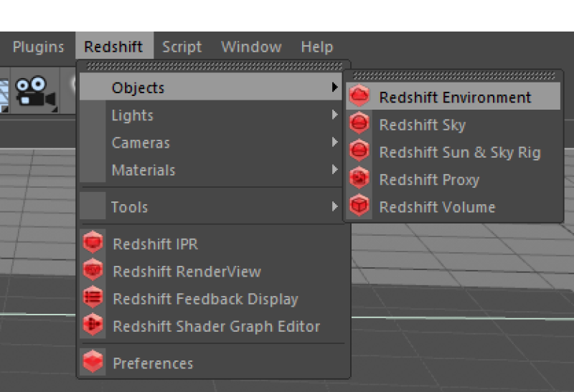
Task: Open the Lights submenu entry
Action: click(211, 115)
